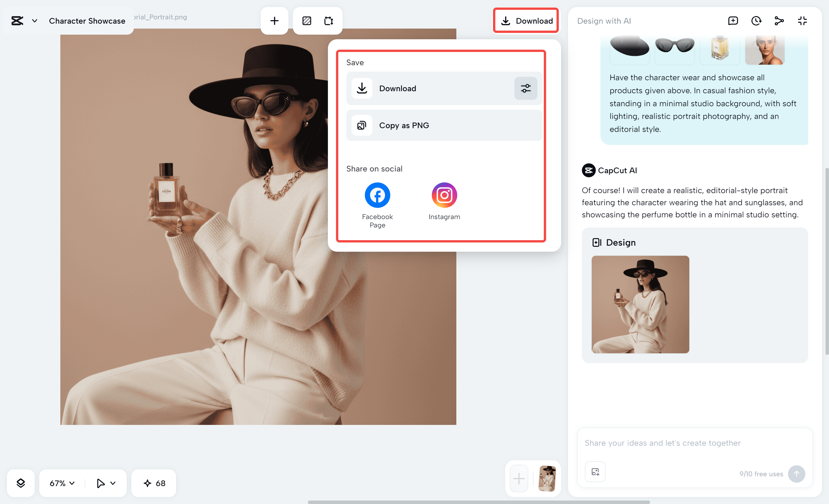Click the plus add button in toolbar
The image size is (829, 504).
click(x=274, y=21)
